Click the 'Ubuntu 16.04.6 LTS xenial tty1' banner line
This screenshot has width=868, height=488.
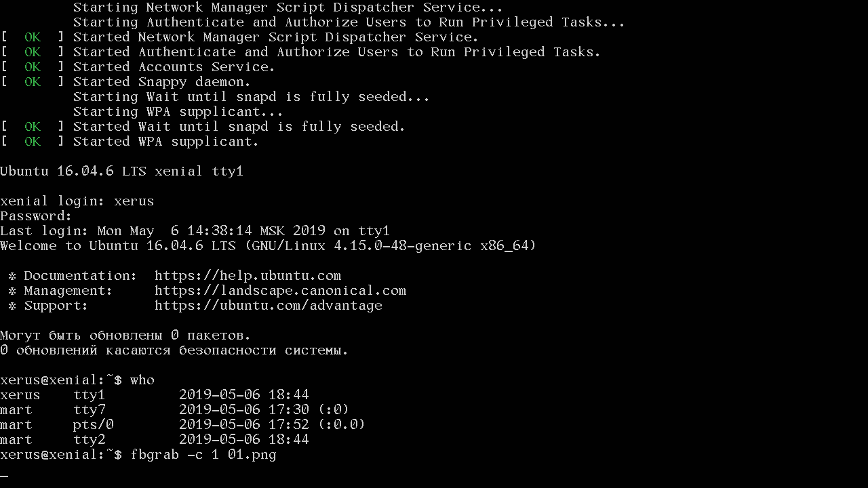pos(121,171)
